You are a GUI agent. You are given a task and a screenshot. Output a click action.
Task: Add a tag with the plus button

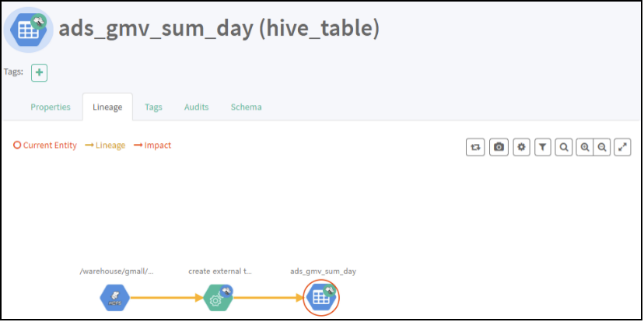click(x=39, y=72)
